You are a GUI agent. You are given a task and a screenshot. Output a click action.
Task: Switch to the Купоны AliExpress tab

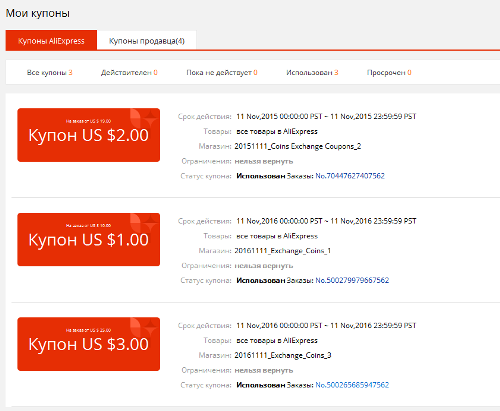coord(51,41)
